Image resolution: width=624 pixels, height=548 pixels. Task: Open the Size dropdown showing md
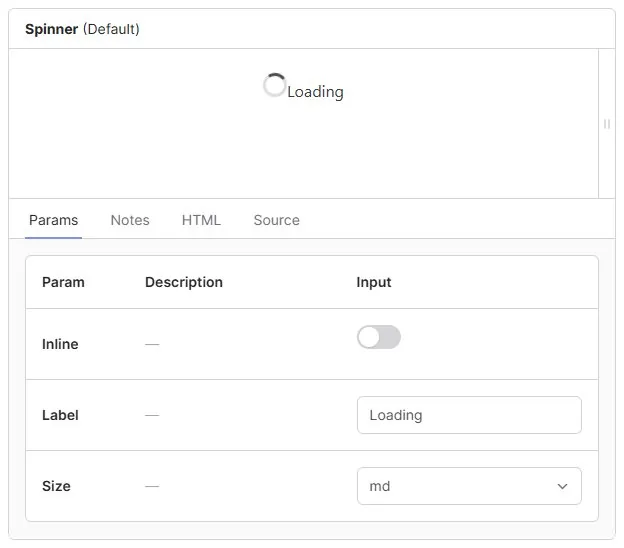pos(468,486)
